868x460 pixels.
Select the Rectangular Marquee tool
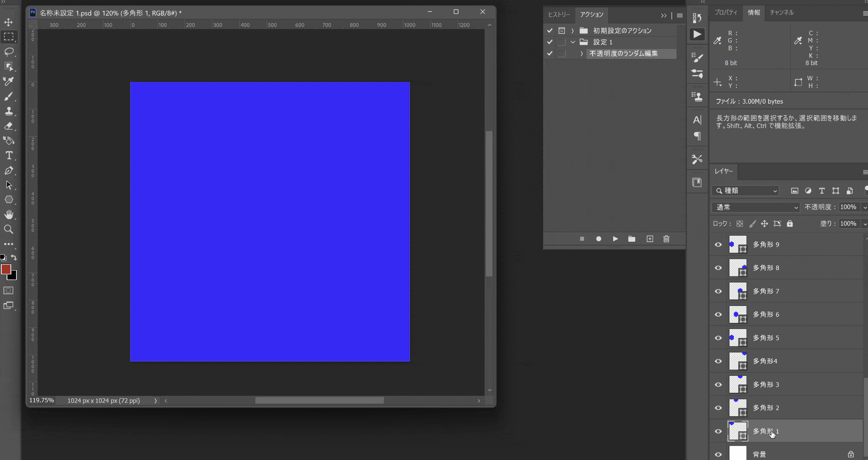click(9, 37)
